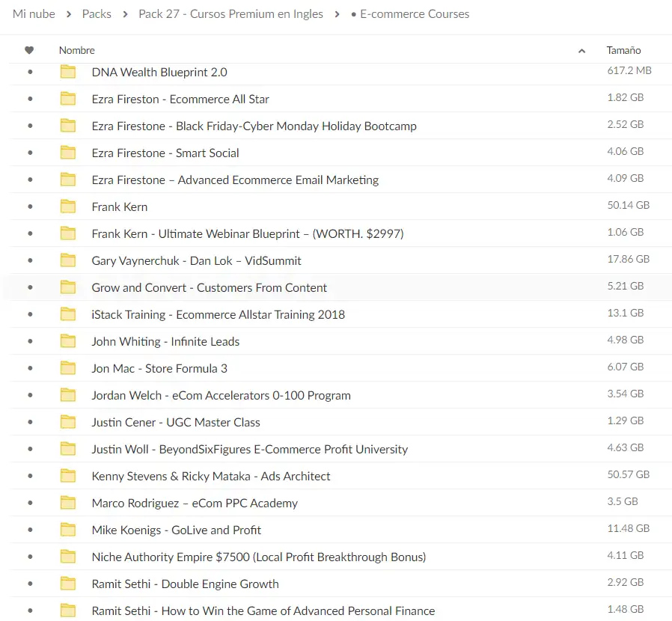
Task: Open Ultimate Webinar Blueprint folder icon
Action: (67, 233)
